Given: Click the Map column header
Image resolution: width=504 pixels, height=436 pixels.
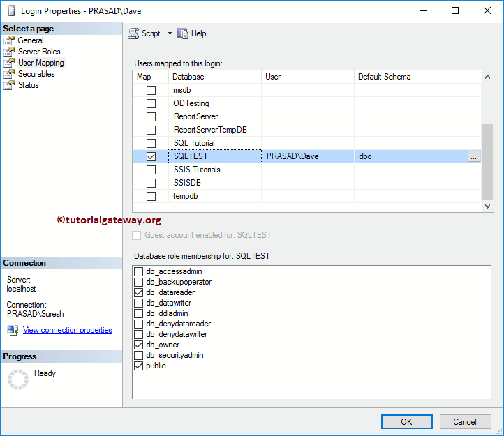Looking at the screenshot, I should (x=150, y=77).
